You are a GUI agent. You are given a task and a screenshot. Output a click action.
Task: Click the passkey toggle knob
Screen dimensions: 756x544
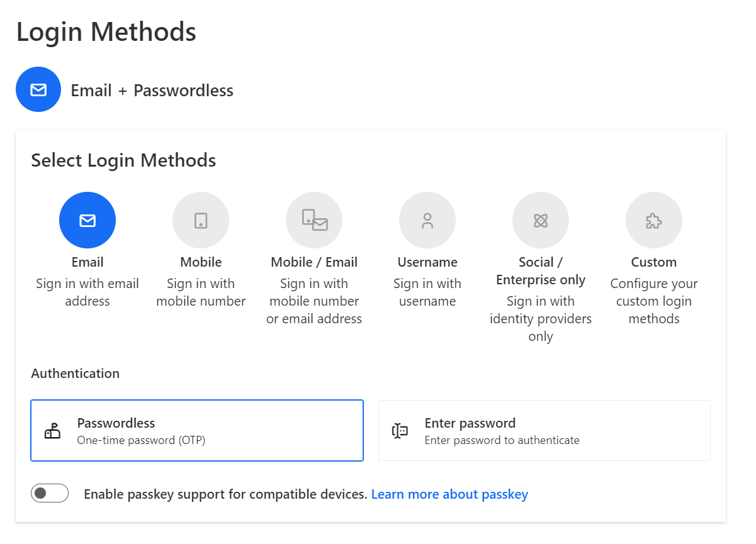point(43,493)
